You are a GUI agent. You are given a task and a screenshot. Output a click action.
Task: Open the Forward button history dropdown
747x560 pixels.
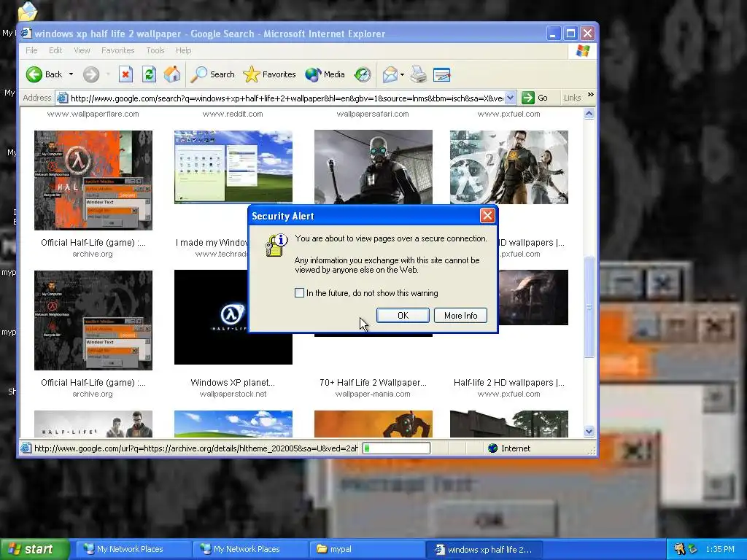(108, 74)
